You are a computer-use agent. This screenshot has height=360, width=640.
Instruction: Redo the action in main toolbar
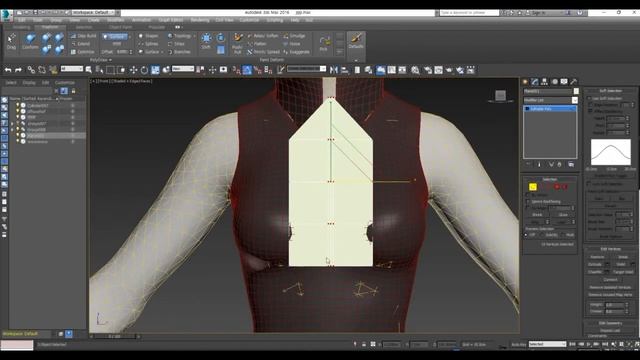[x=18, y=70]
